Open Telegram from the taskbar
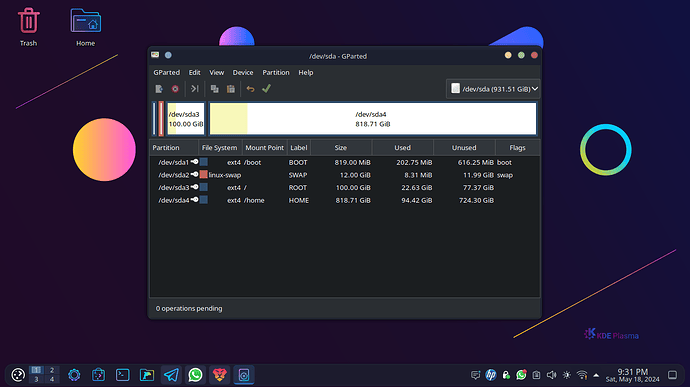Viewport: 690px width, 387px height. [x=171, y=375]
